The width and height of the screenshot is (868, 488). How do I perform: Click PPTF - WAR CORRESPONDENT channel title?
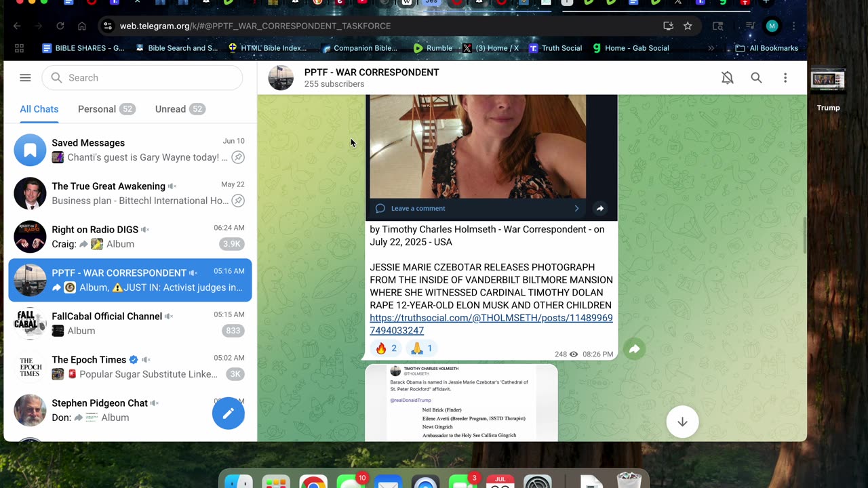coord(372,73)
